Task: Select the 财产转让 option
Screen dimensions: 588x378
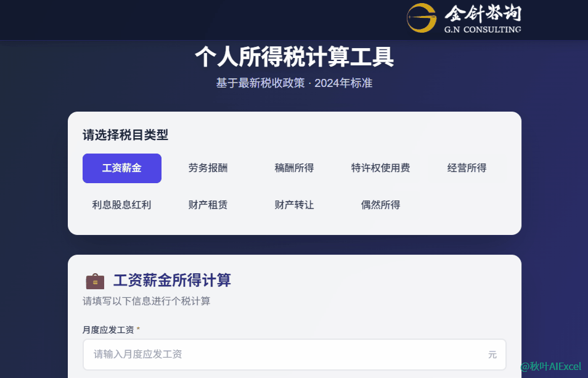Action: tap(295, 205)
